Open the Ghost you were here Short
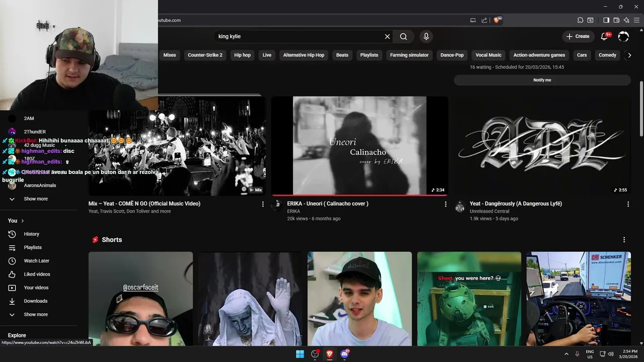644x362 pixels. click(469, 299)
